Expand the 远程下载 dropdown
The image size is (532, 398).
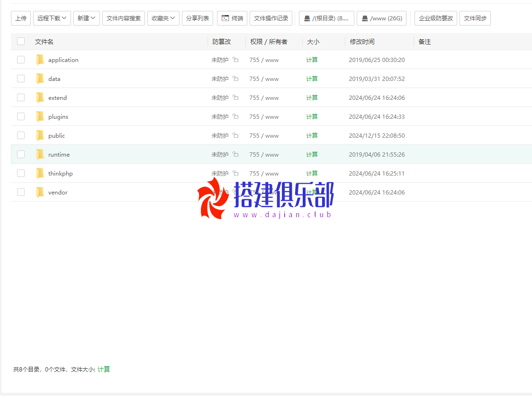52,18
